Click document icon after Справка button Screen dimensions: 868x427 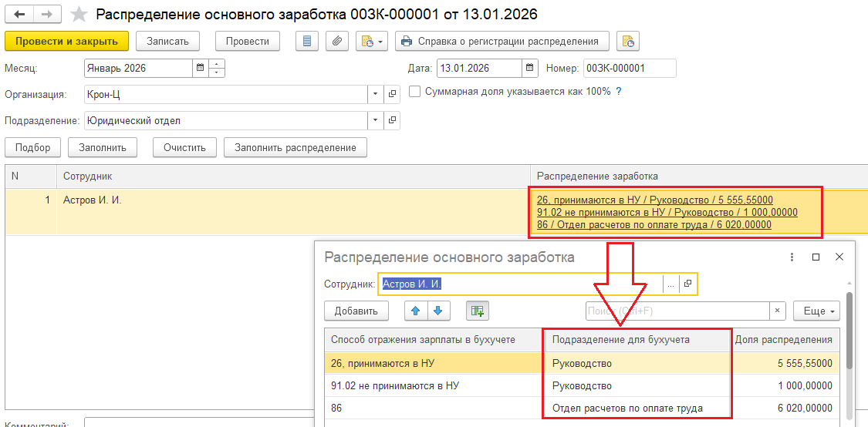tap(628, 41)
